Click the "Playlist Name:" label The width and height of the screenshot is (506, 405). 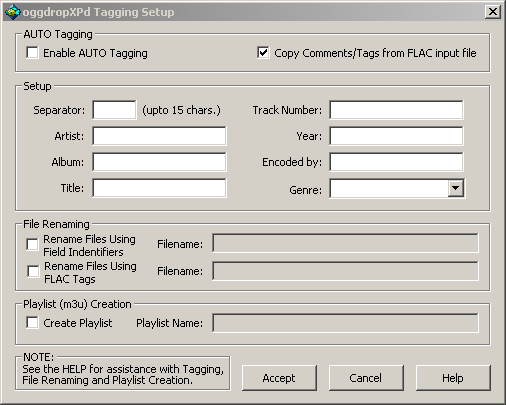click(169, 323)
